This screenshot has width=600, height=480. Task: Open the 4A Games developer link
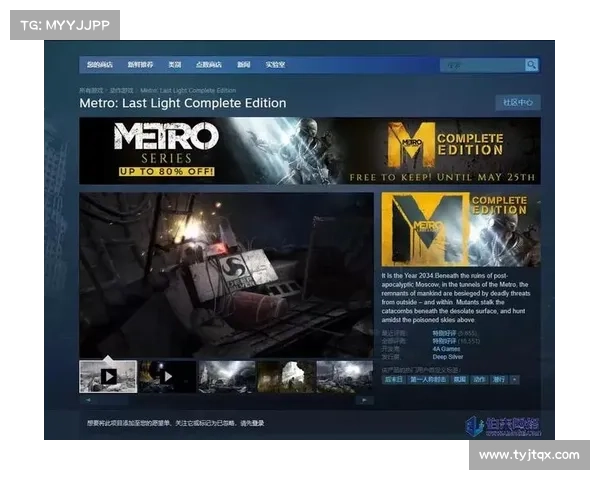[x=446, y=349]
